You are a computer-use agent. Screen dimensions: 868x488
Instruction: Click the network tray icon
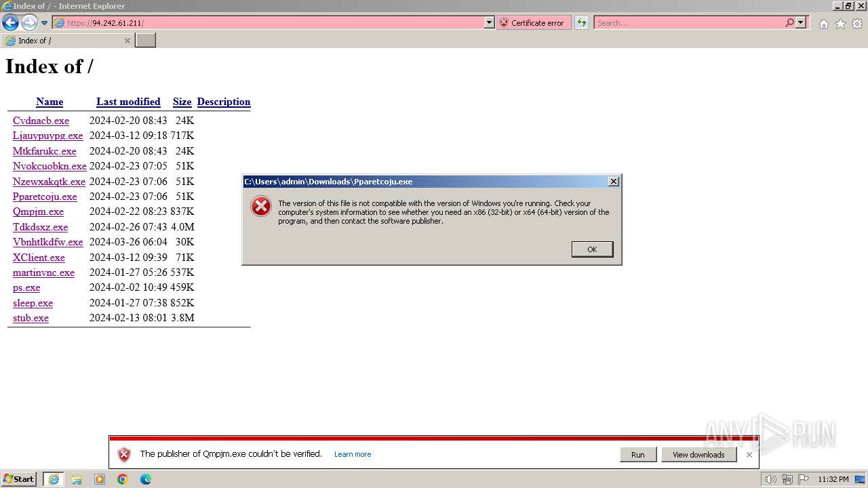(x=787, y=479)
